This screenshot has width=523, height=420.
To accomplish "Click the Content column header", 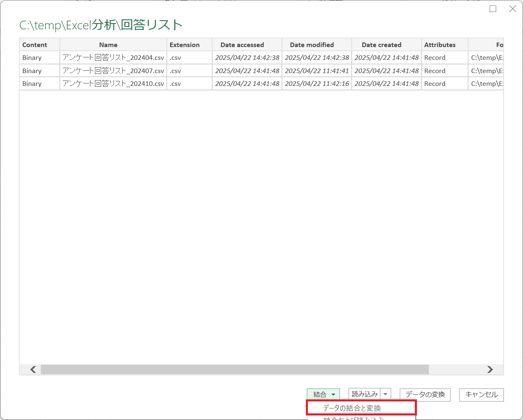I will click(x=35, y=45).
